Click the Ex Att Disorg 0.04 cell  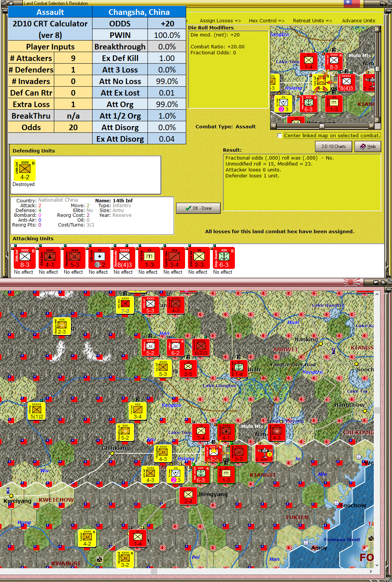coord(167,139)
